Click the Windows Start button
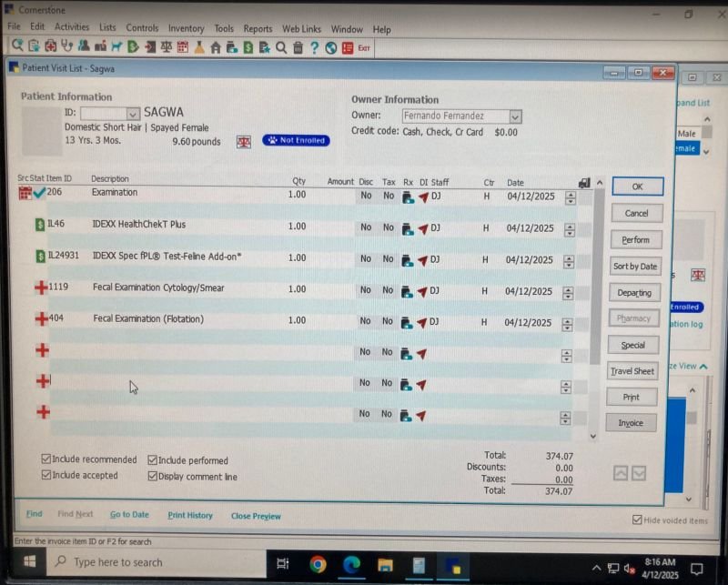The image size is (728, 585). coord(30,562)
